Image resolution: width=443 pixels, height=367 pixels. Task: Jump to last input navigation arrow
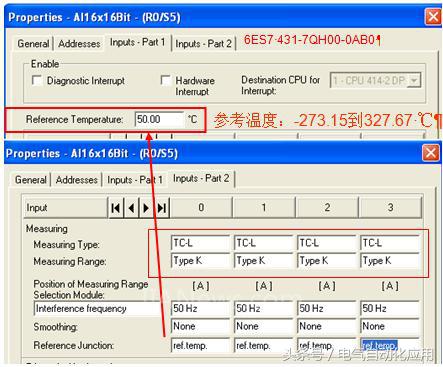coord(162,208)
